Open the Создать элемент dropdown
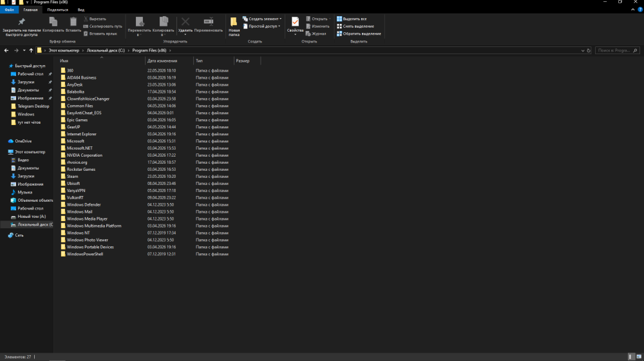 click(262, 19)
